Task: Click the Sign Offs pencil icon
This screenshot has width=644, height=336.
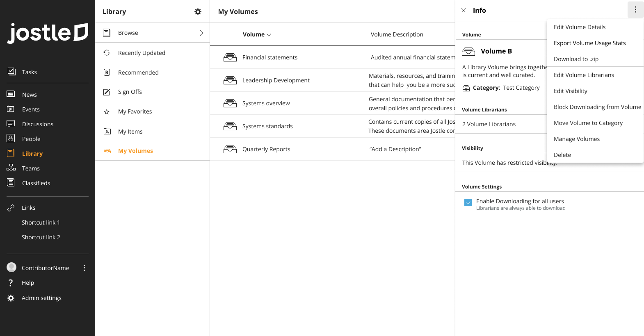Action: [107, 92]
